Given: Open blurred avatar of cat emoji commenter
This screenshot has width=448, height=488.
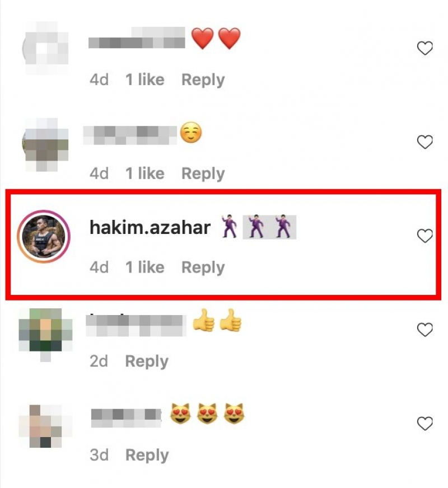Looking at the screenshot, I should [x=45, y=426].
